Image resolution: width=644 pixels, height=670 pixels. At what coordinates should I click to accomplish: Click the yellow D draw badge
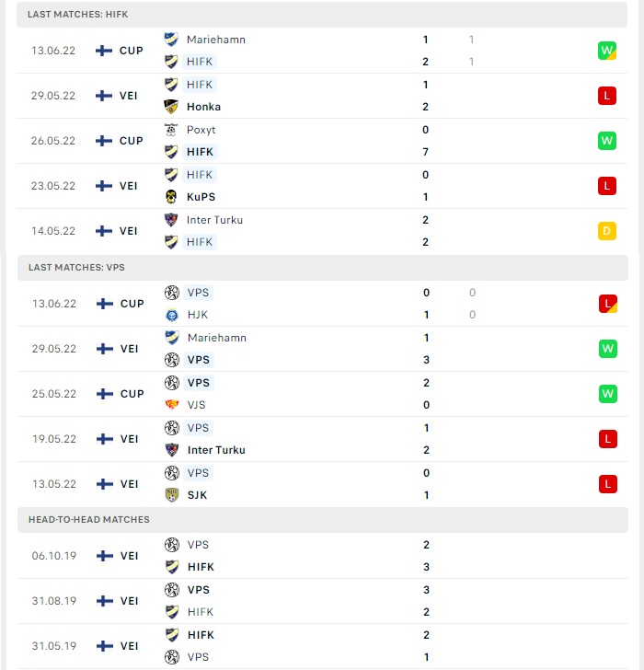(607, 231)
